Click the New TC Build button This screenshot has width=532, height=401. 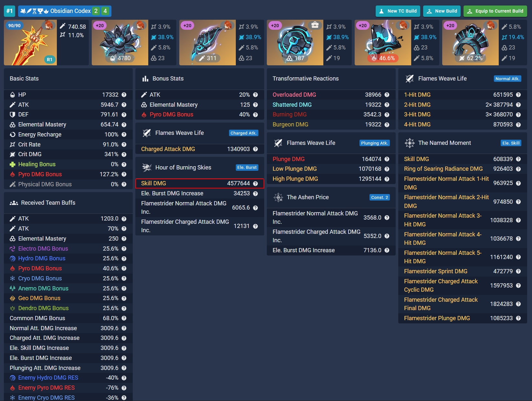click(398, 11)
